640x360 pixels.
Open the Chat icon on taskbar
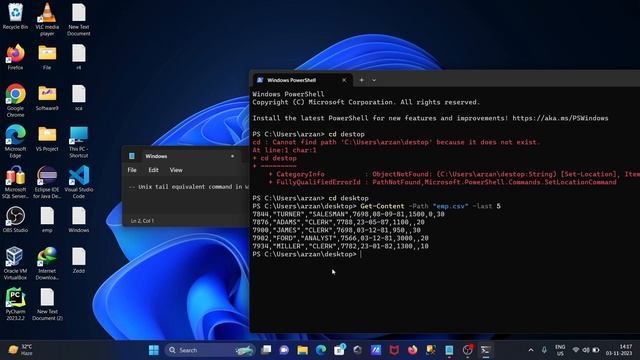(x=284, y=350)
